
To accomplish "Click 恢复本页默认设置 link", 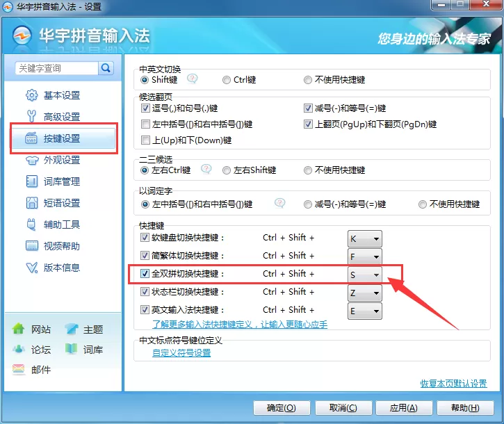I will [x=453, y=383].
